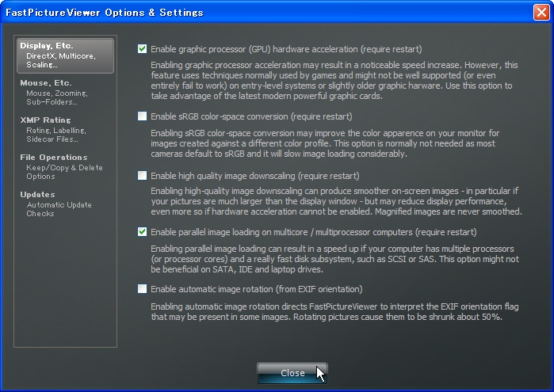
Task: Uncheck GPU hardware acceleration checkbox
Action: click(x=142, y=49)
